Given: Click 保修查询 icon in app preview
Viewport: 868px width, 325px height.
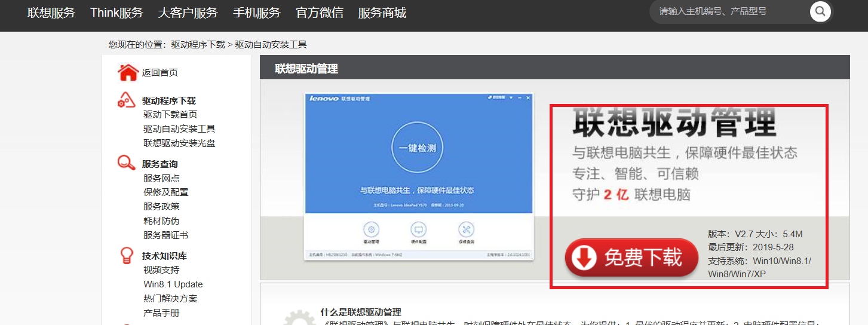Looking at the screenshot, I should tap(466, 230).
